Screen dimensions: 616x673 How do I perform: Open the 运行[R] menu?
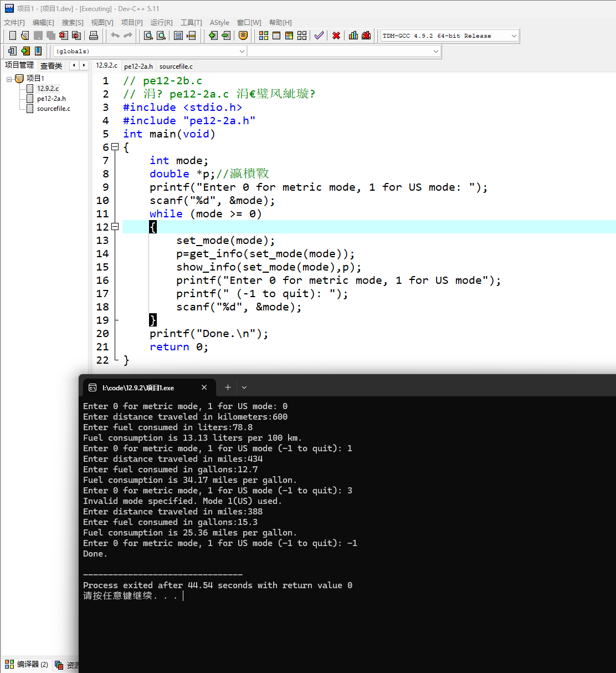(162, 22)
